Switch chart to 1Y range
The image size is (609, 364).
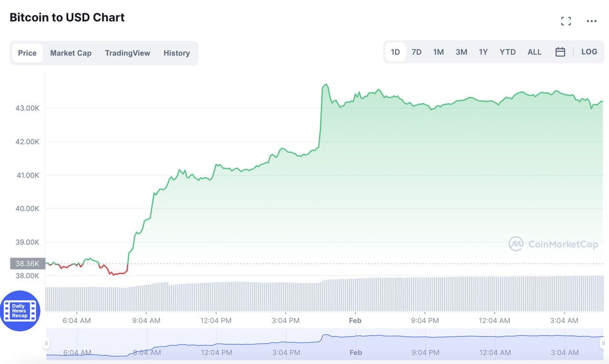[x=483, y=52]
